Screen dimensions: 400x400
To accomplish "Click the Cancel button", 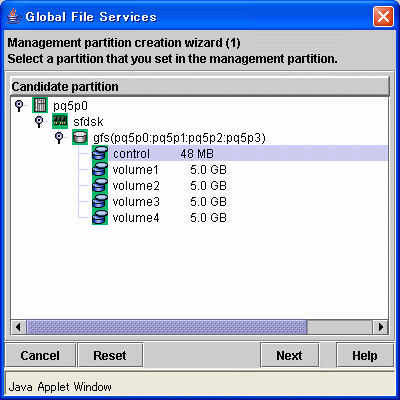I will tap(40, 355).
